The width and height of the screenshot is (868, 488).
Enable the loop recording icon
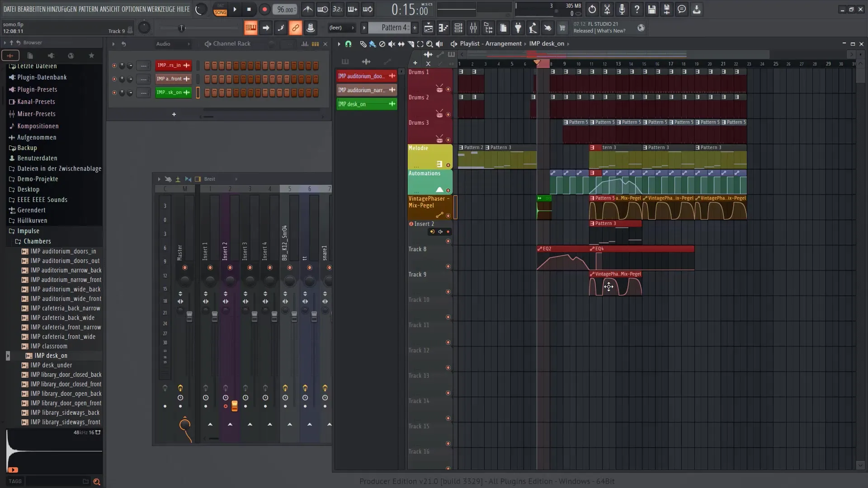(x=368, y=9)
